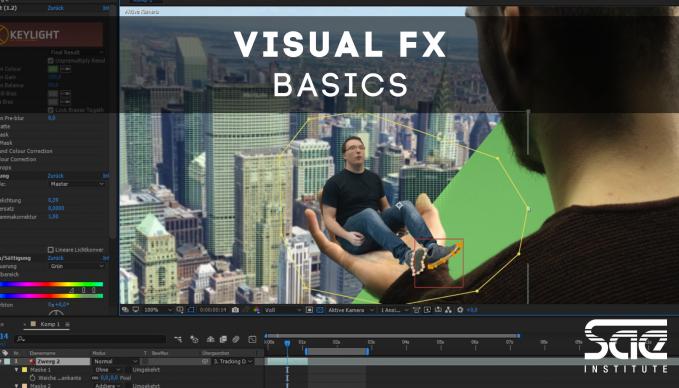Toggle the Lock Biases Together checkbox
Viewport: 679px width, 388px height.
[x=50, y=110]
